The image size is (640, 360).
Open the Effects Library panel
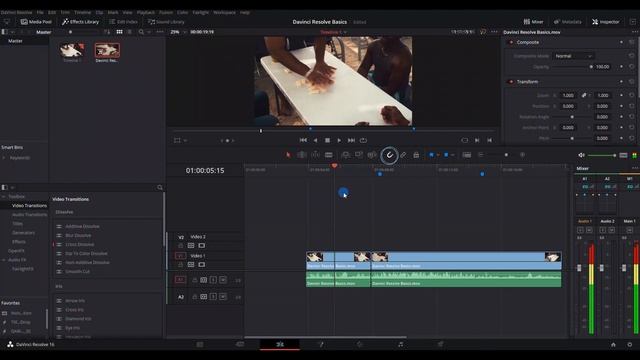(80, 22)
